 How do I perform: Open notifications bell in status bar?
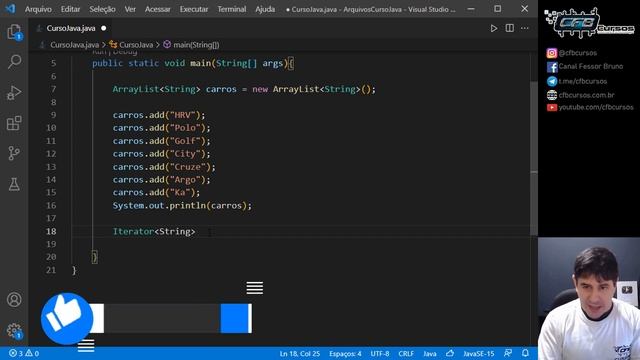click(525, 353)
